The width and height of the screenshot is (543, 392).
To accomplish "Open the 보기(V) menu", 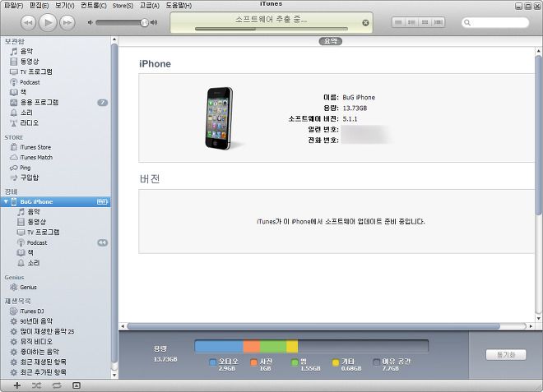I will pyautogui.click(x=65, y=6).
